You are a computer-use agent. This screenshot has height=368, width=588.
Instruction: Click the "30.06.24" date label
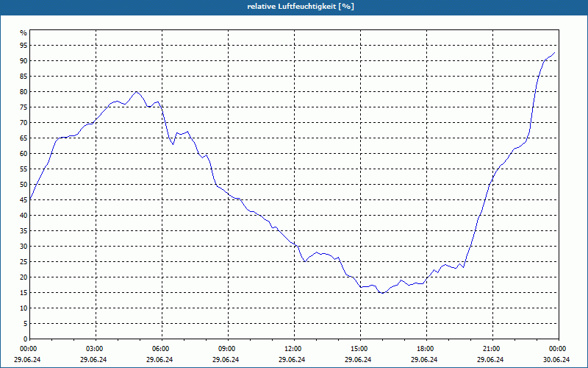(556, 360)
